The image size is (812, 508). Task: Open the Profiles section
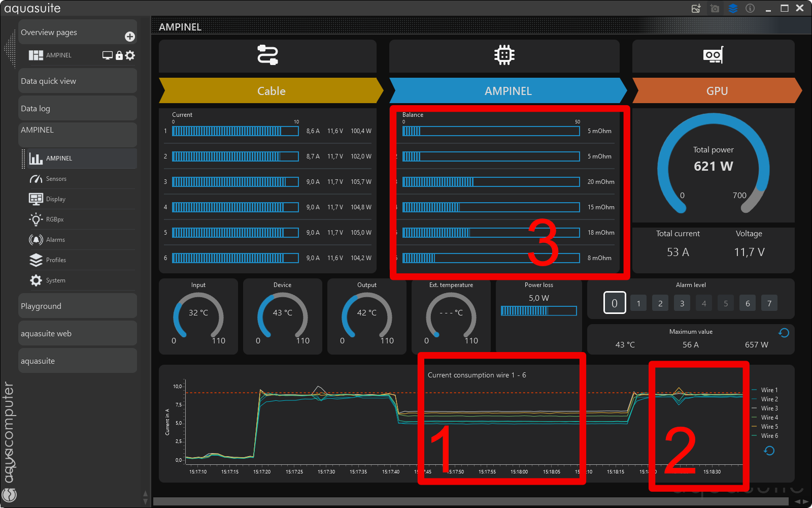click(56, 260)
